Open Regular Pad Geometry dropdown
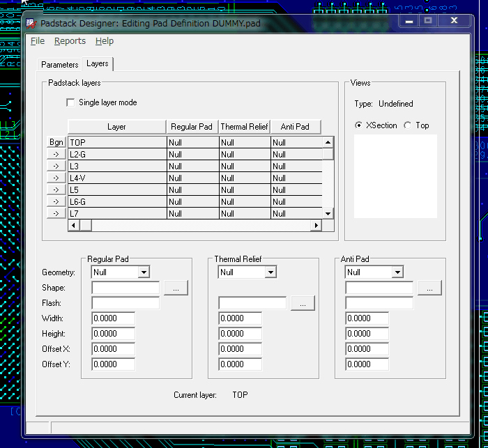The width and height of the screenshot is (488, 448). pos(144,272)
